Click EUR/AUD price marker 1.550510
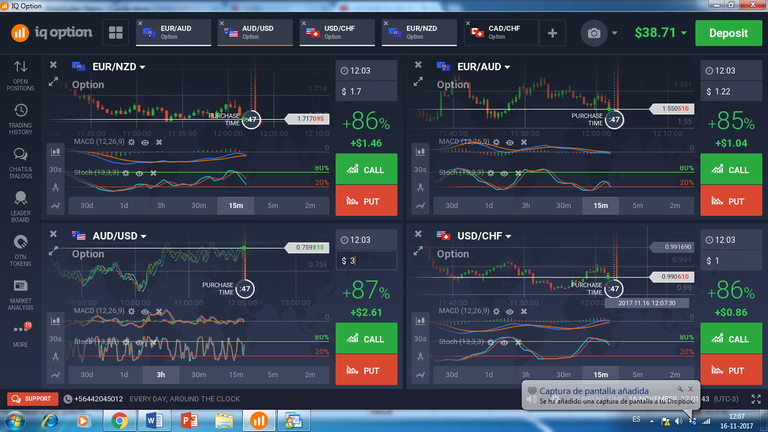768x432 pixels. click(672, 109)
